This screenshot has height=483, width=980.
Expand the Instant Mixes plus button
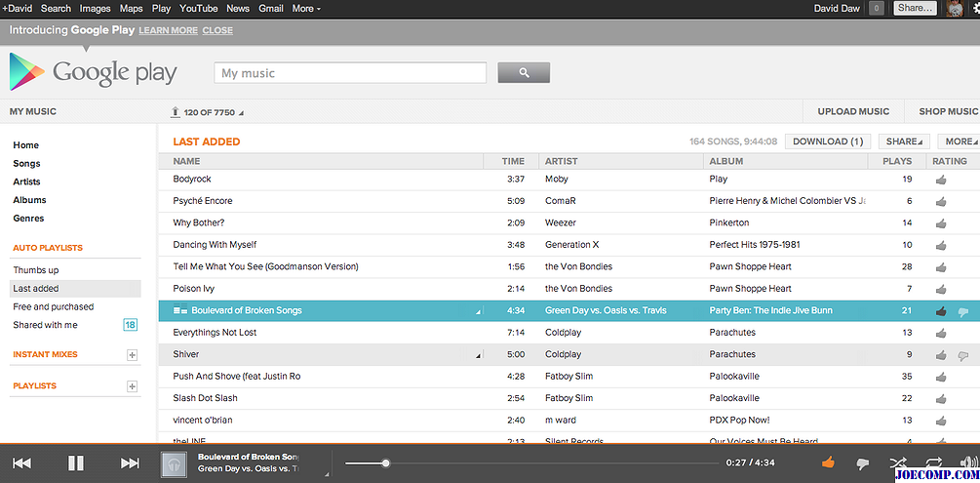[133, 355]
